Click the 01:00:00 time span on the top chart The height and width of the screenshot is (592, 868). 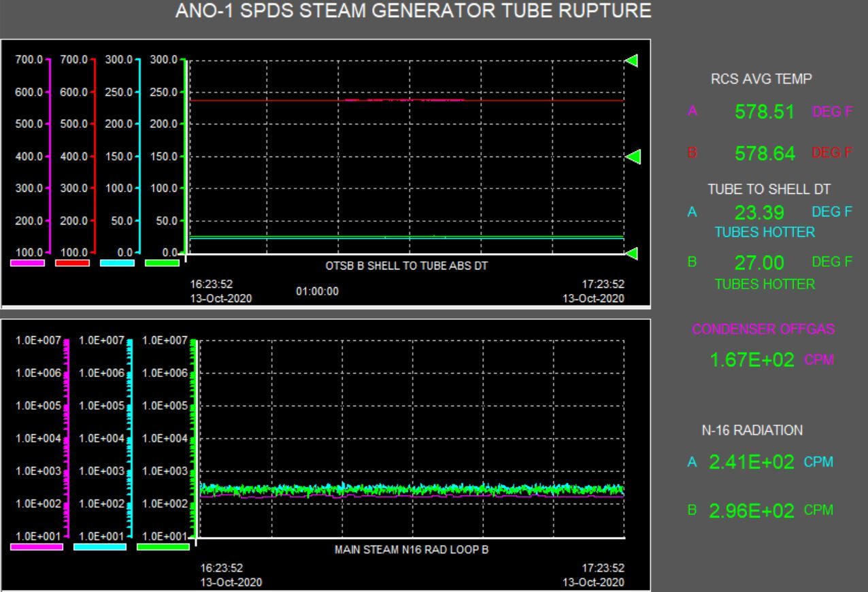(x=317, y=291)
